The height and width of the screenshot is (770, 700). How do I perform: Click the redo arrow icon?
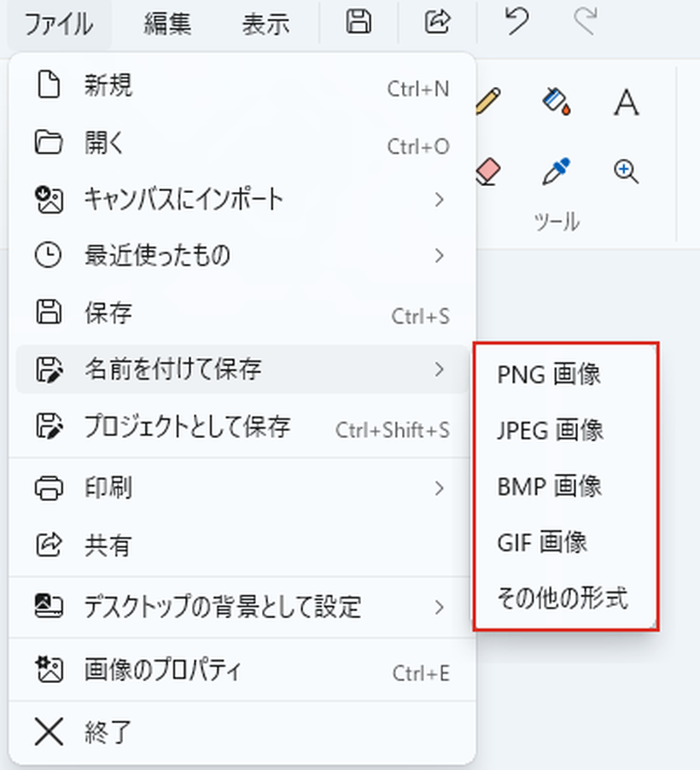pyautogui.click(x=586, y=21)
